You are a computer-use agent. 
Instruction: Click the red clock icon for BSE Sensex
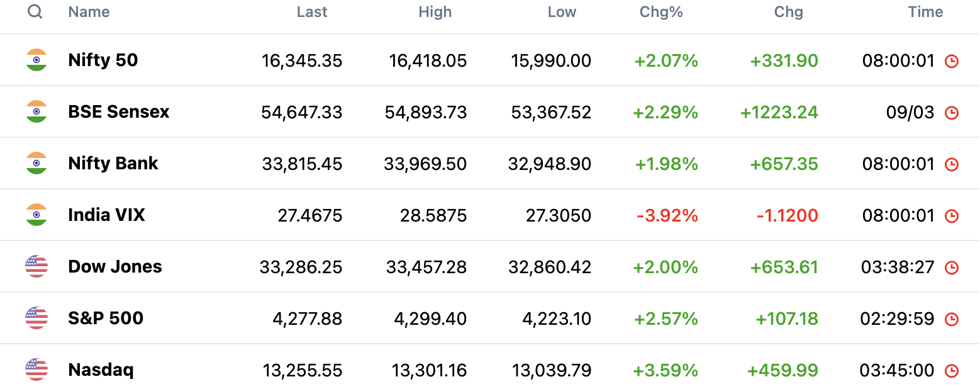[952, 113]
